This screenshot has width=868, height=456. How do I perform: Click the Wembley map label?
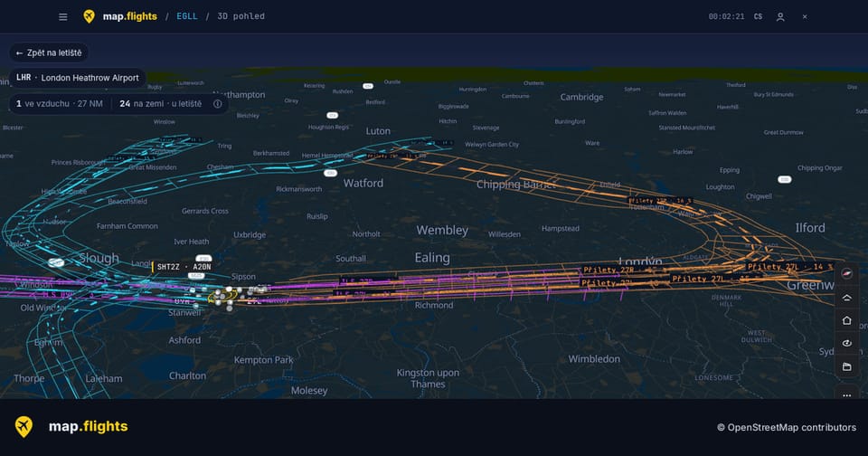coord(442,230)
